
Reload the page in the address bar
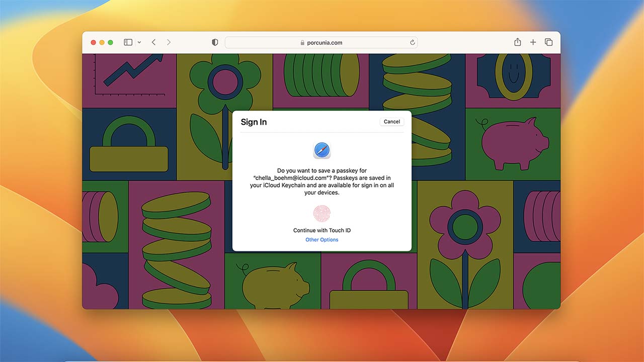pos(413,43)
